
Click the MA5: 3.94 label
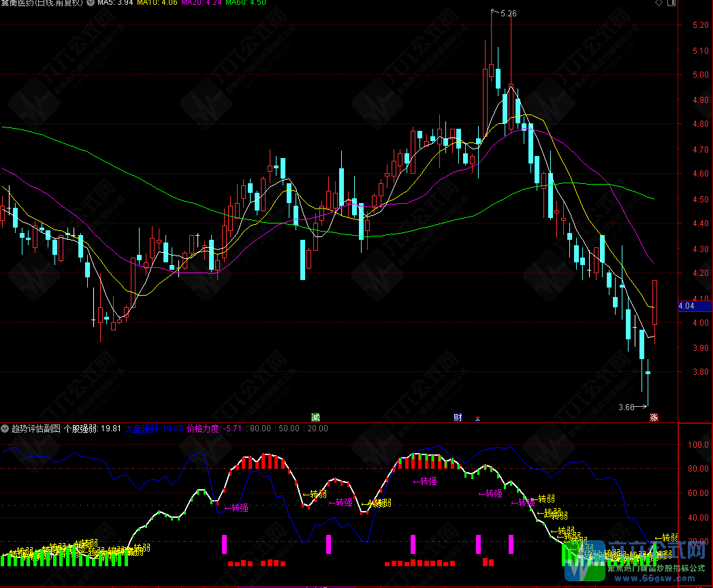pos(115,2)
